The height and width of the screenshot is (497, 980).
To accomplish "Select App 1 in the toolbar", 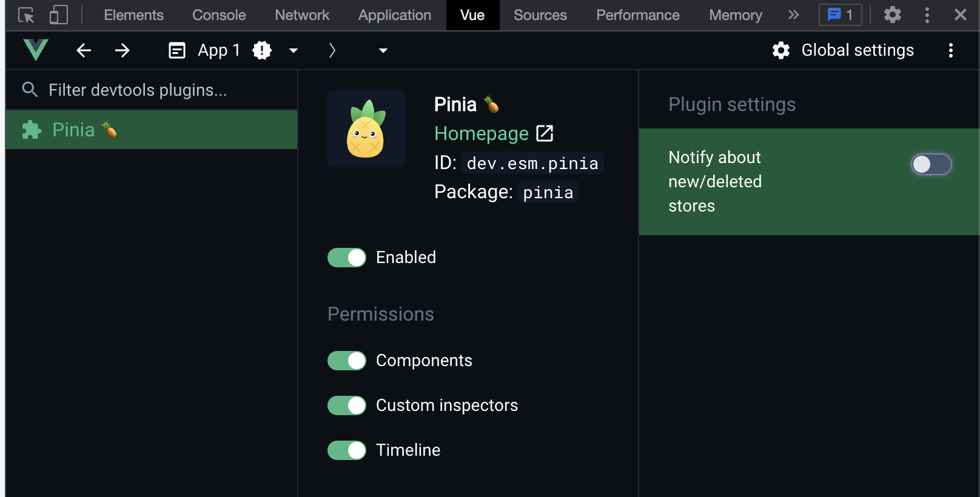I will point(219,50).
